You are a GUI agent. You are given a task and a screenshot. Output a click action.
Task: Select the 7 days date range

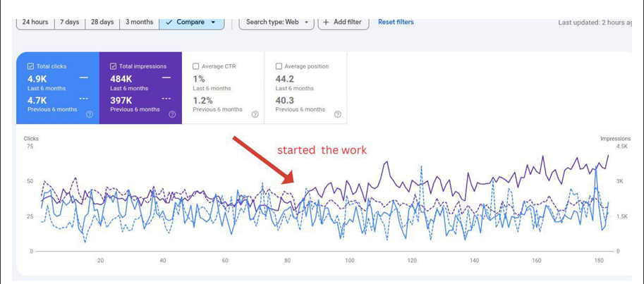[69, 23]
